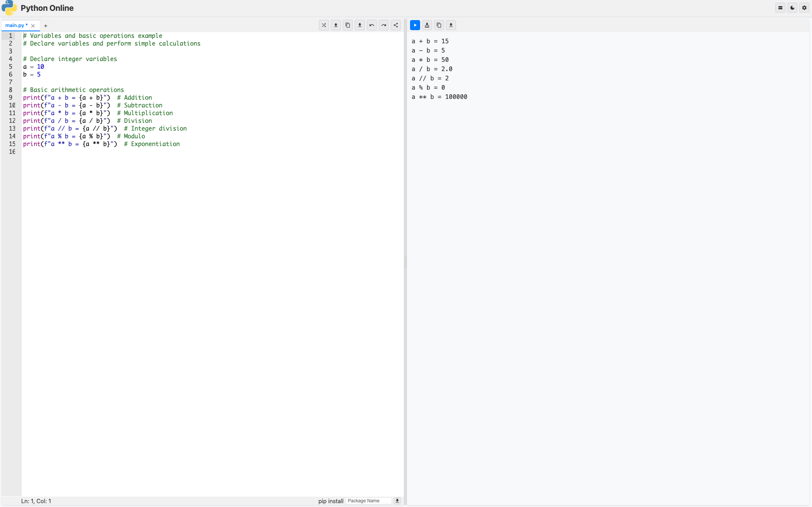Image resolution: width=812 pixels, height=507 pixels.
Task: Share the code with share icon
Action: click(396, 25)
